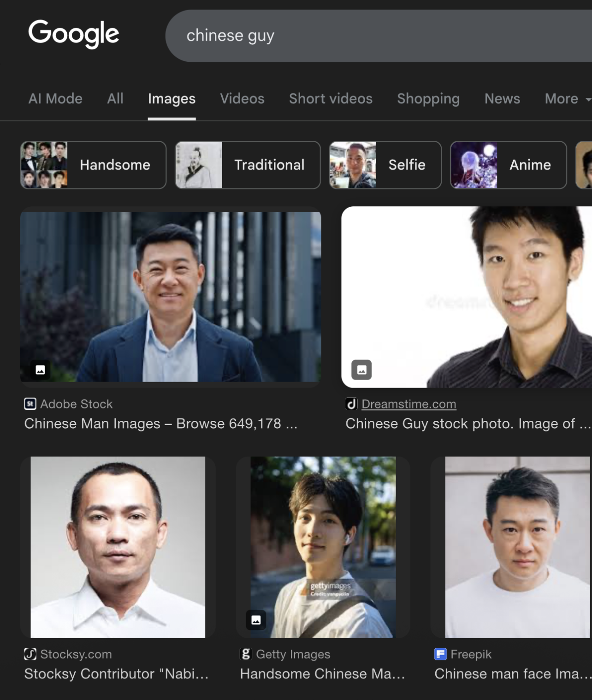Open the 'Stocksy Contributor "Nabi...' title
This screenshot has height=700, width=592.
click(117, 674)
